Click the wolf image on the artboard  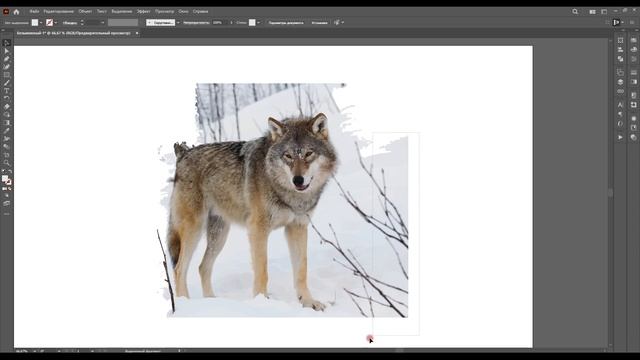284,200
